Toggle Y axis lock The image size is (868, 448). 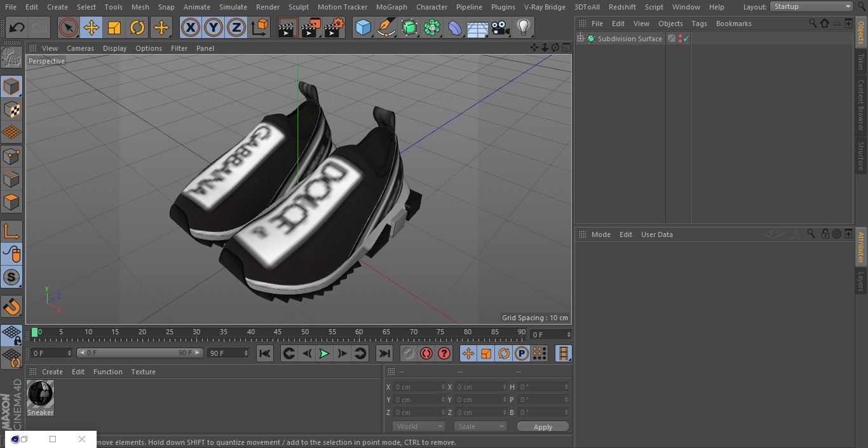[x=214, y=27]
